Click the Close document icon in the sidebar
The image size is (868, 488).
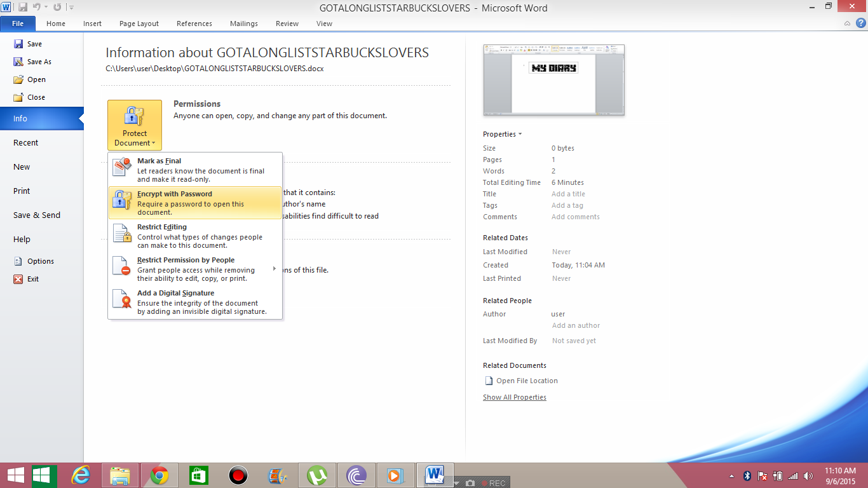pyautogui.click(x=18, y=97)
